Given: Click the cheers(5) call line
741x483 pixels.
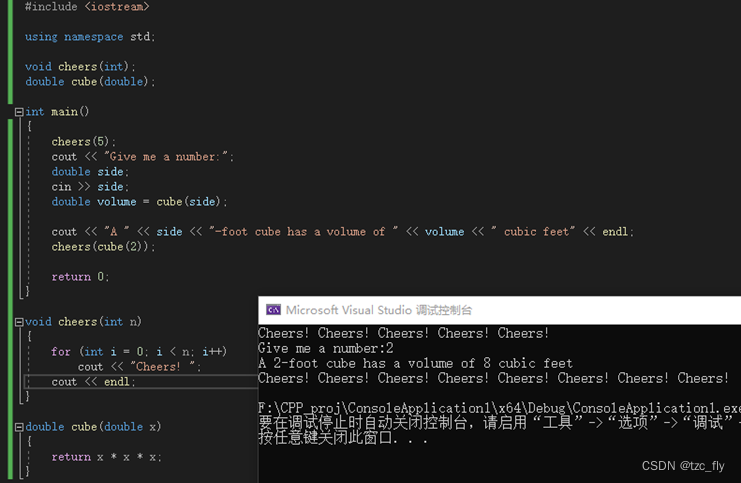Looking at the screenshot, I should point(84,142).
